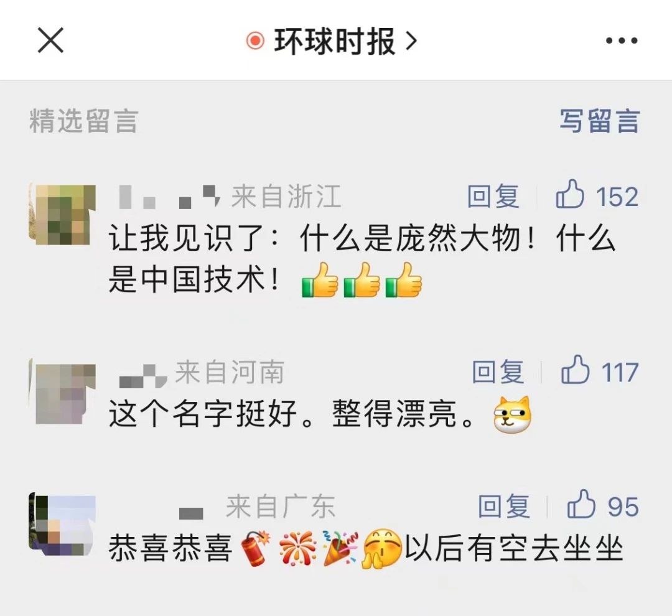Open the three-dot more options menu
The image size is (672, 616).
622,40
